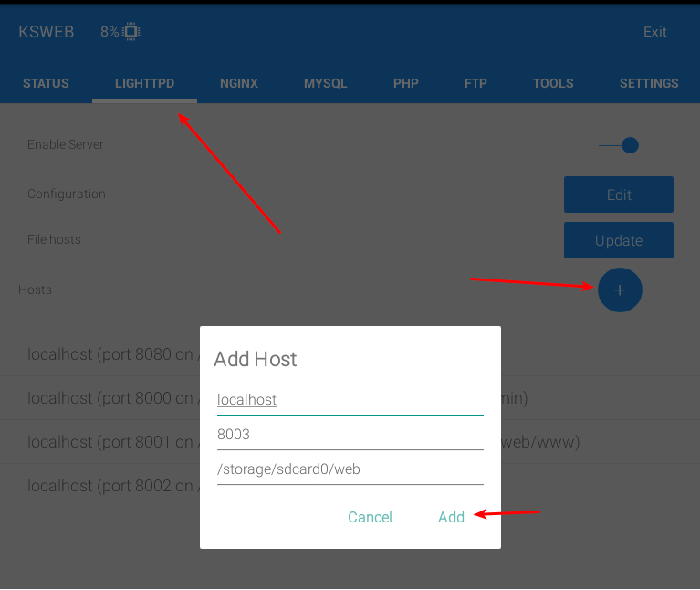Image resolution: width=700 pixels, height=590 pixels.
Task: Open the STATUS tab
Action: tap(46, 83)
